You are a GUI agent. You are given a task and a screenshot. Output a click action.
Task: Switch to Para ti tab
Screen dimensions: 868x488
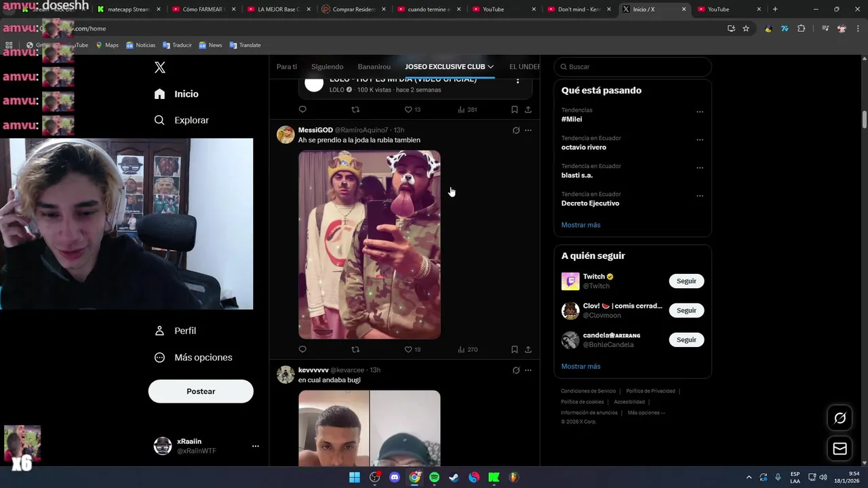pos(287,66)
